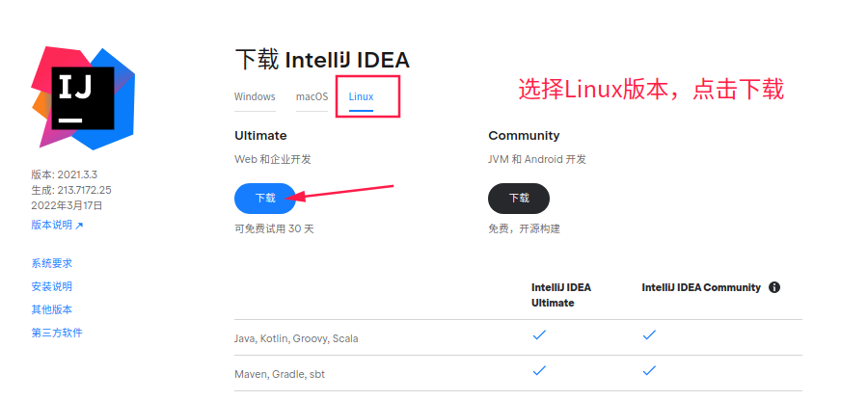868x401 pixels.
Task: Click the IntelliJ IDEA logo
Action: (x=83, y=96)
